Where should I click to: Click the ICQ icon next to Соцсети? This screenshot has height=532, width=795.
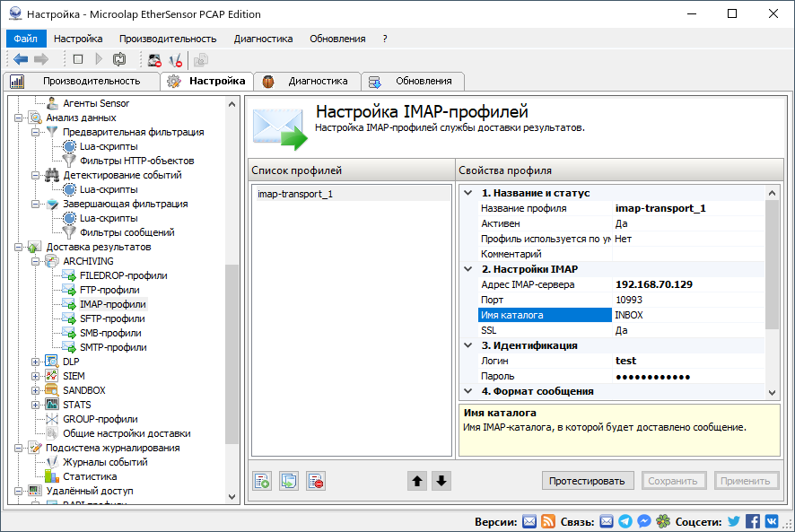pos(662,520)
